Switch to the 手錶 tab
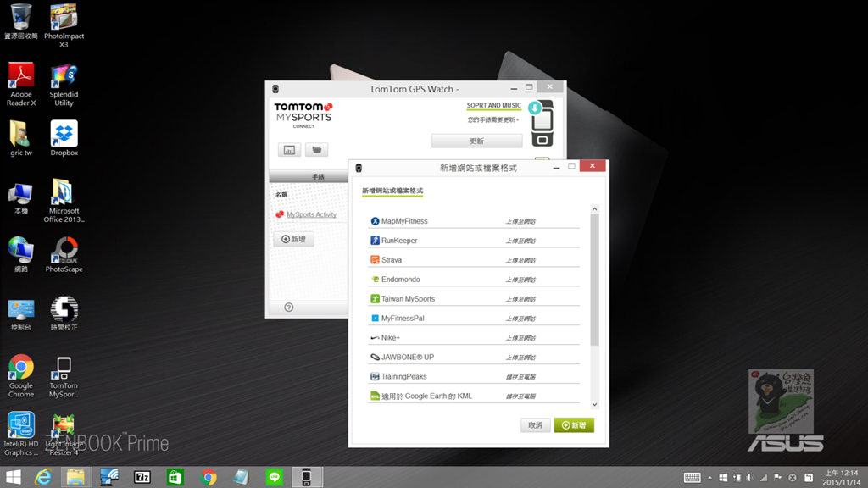868x488 pixels. pyautogui.click(x=318, y=177)
